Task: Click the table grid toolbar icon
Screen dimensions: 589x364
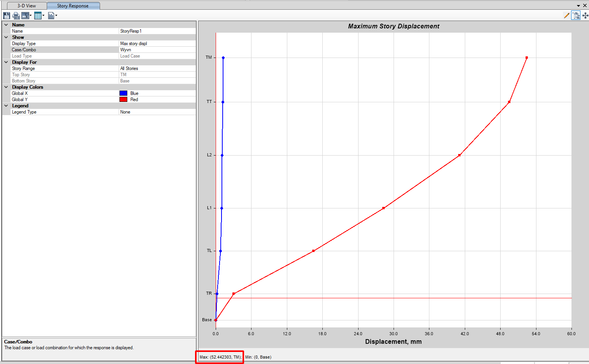Action: 38,16
